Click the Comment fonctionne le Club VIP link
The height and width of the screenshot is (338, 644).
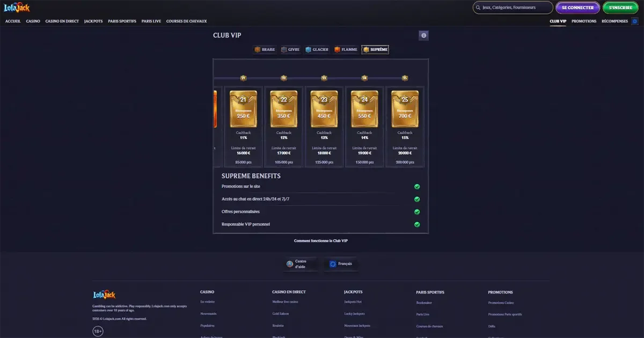coord(321,241)
